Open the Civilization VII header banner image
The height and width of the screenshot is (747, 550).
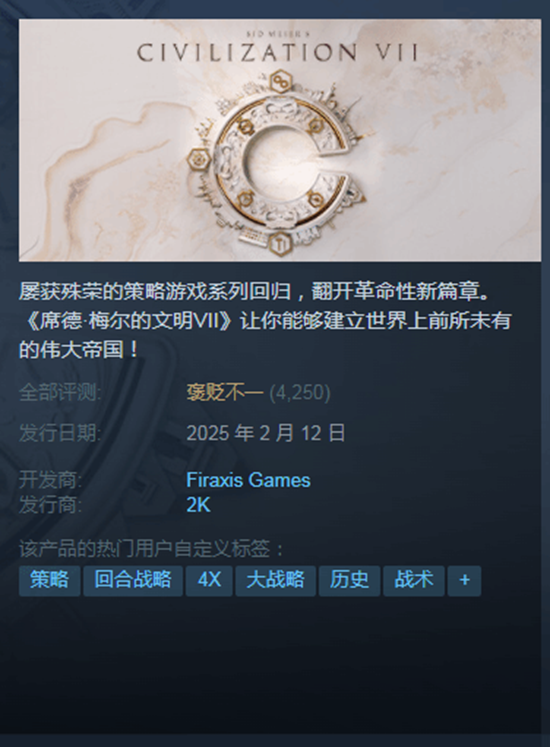point(280,140)
